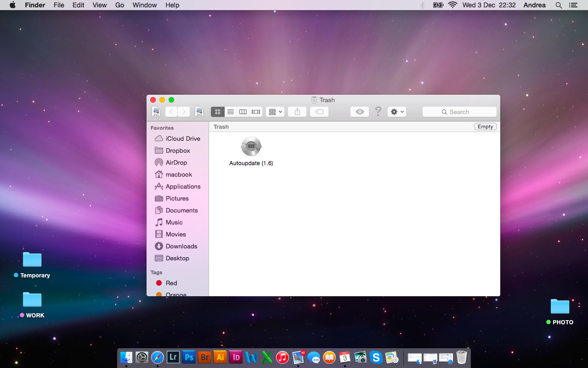The image size is (588, 368).
Task: Click the Trash window title
Action: [327, 100]
